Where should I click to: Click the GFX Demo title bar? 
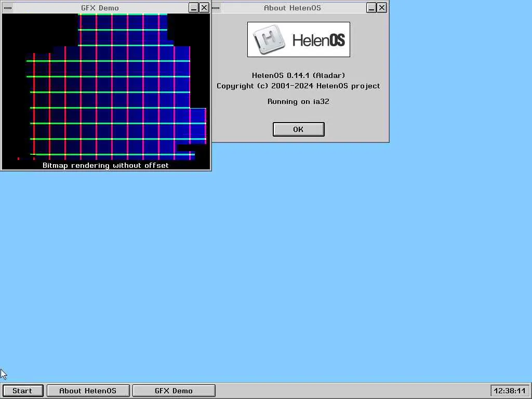(x=100, y=8)
